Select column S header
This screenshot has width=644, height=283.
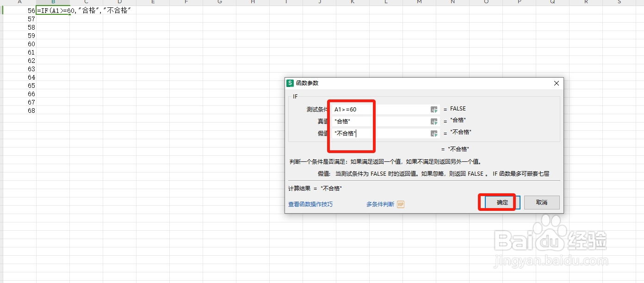coord(619,3)
